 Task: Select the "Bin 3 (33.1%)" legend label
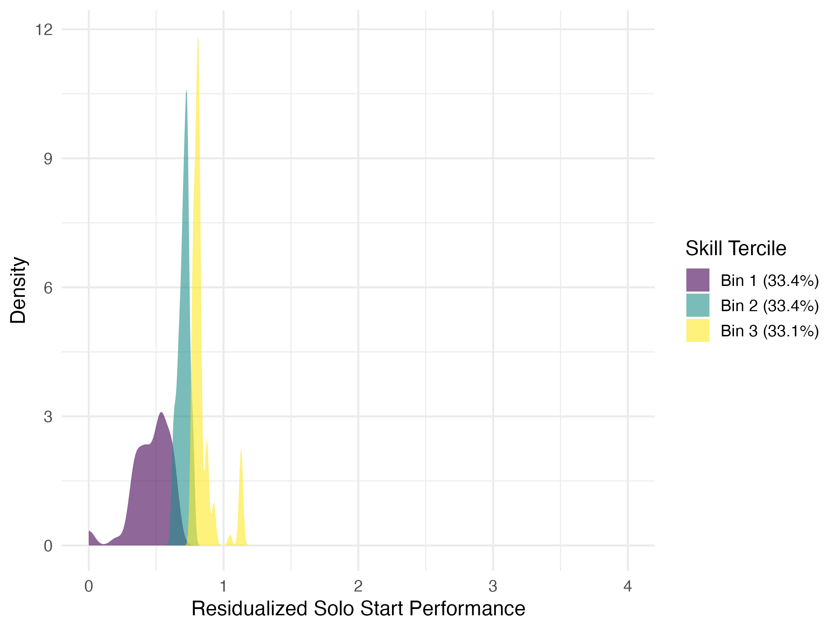(x=769, y=331)
